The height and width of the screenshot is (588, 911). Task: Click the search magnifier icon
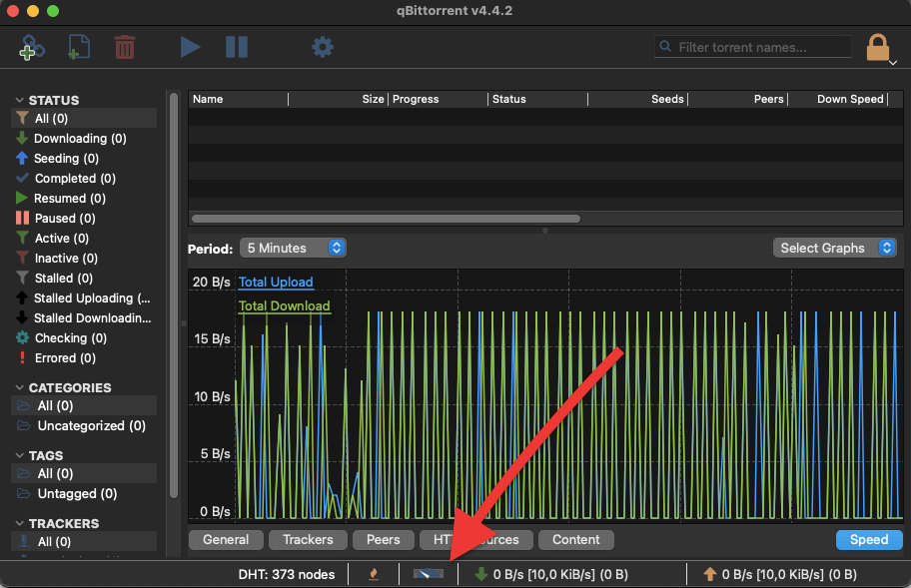666,47
